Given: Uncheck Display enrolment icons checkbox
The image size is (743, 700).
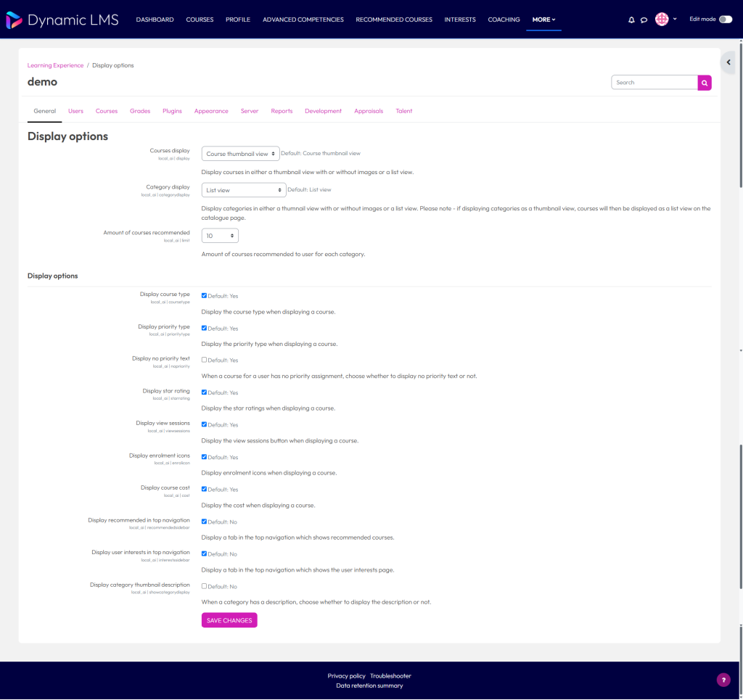Looking at the screenshot, I should (204, 456).
